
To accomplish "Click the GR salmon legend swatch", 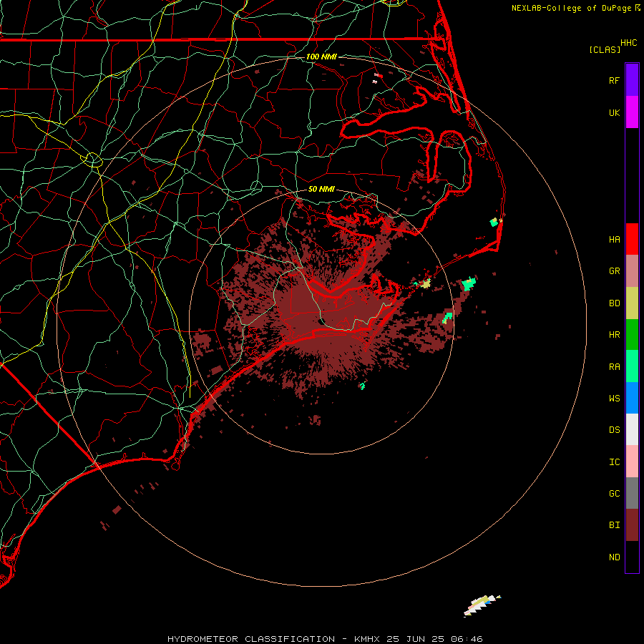I will [632, 271].
